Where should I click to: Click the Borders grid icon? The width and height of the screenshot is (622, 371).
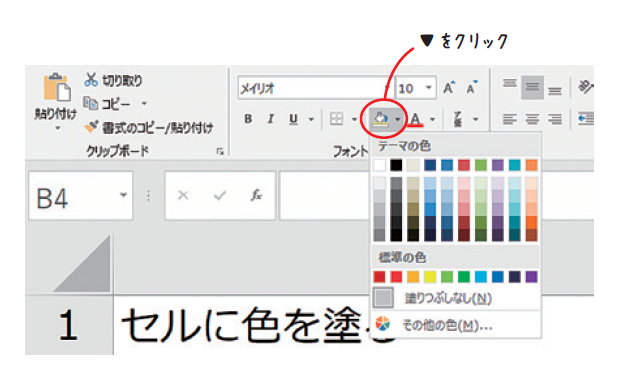(336, 119)
